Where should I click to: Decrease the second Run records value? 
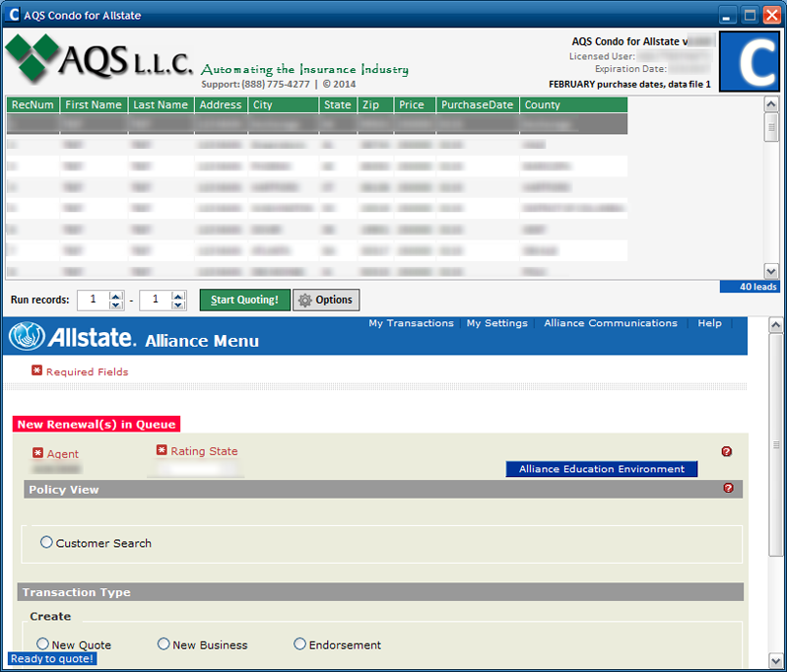(178, 304)
